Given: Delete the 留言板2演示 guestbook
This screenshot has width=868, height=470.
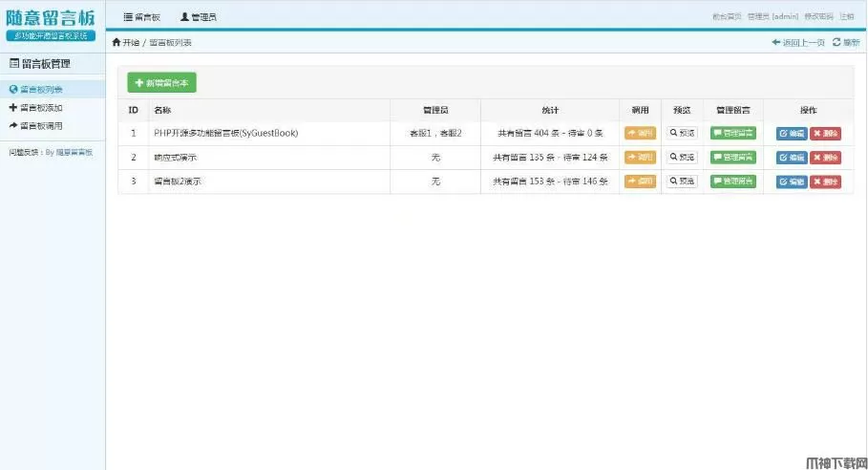Looking at the screenshot, I should tap(825, 181).
